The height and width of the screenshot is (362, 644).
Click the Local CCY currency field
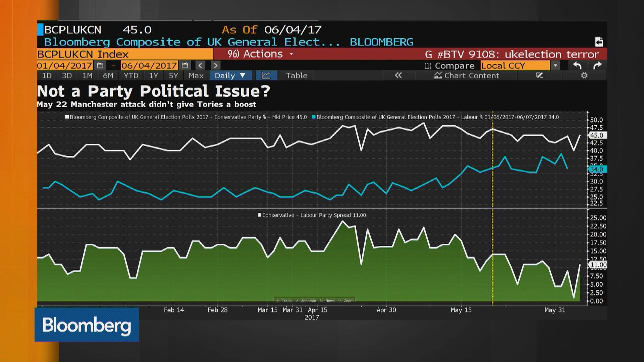click(515, 65)
